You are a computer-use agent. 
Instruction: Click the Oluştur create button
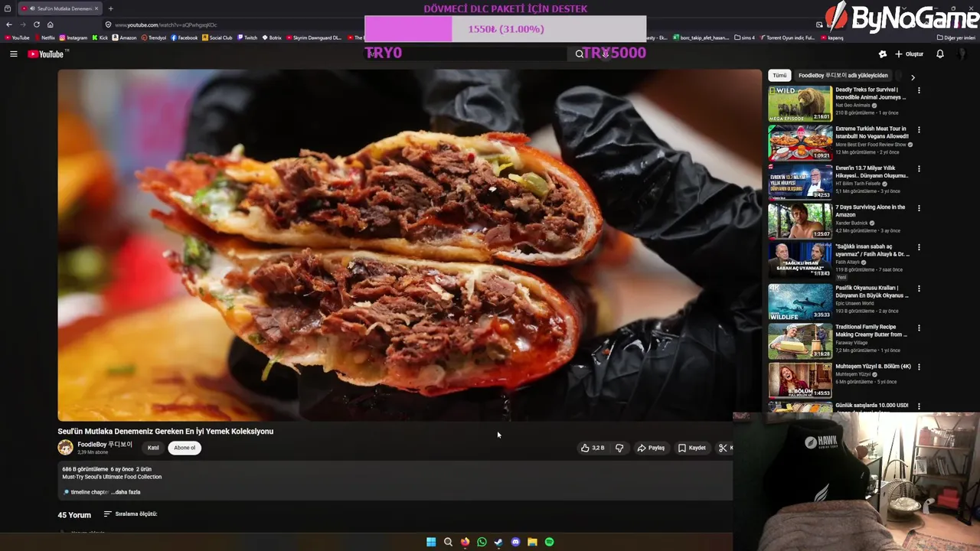click(x=909, y=54)
